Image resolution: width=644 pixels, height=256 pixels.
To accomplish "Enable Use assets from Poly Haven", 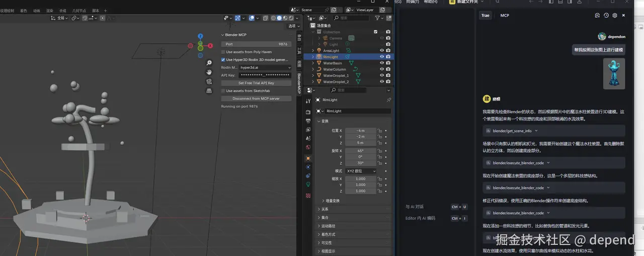I will [x=223, y=52].
